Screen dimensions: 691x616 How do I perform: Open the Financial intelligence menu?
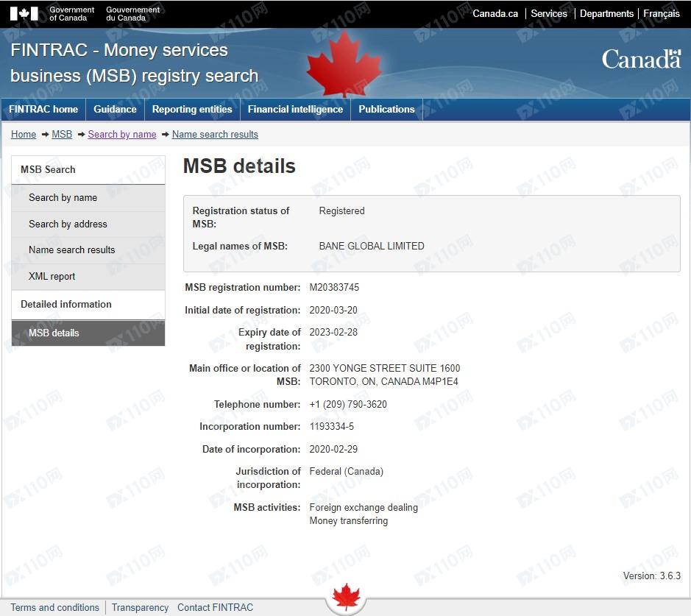point(295,110)
